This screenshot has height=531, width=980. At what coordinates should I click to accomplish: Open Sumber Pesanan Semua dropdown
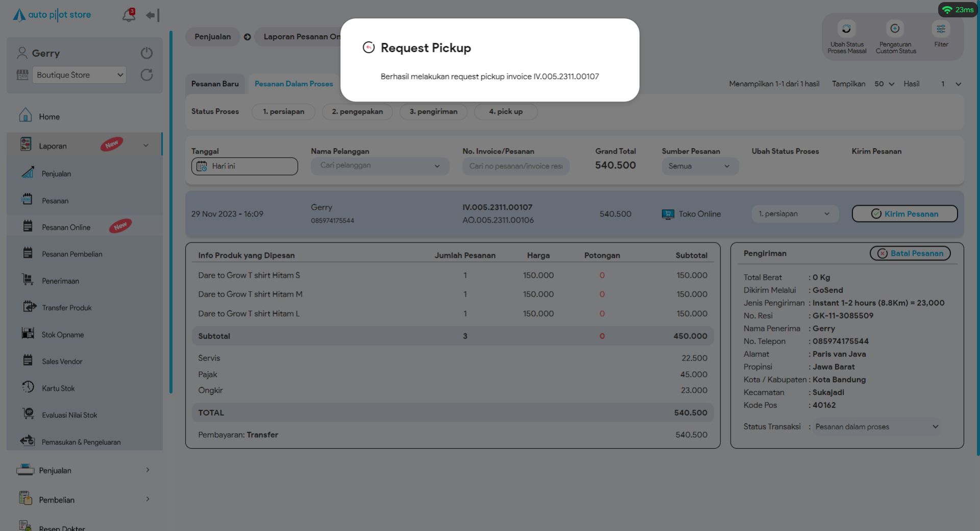point(699,166)
